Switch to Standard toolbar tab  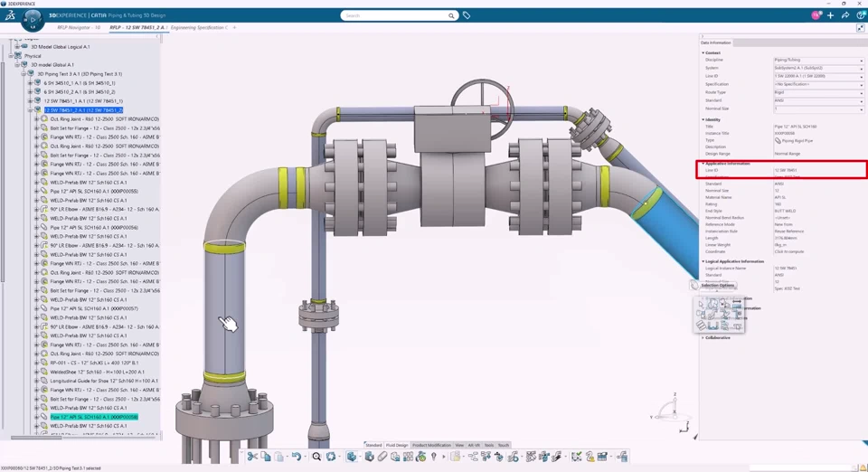tap(373, 445)
